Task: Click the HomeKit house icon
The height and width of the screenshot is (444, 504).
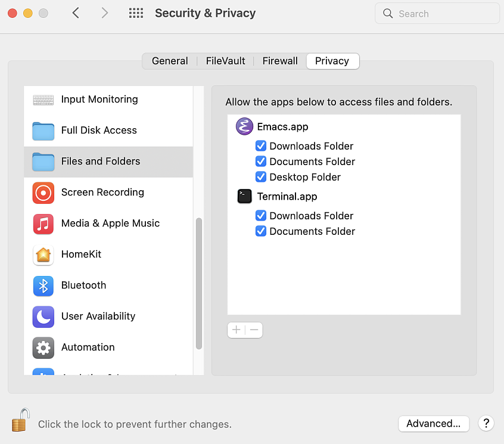Action: pyautogui.click(x=43, y=255)
